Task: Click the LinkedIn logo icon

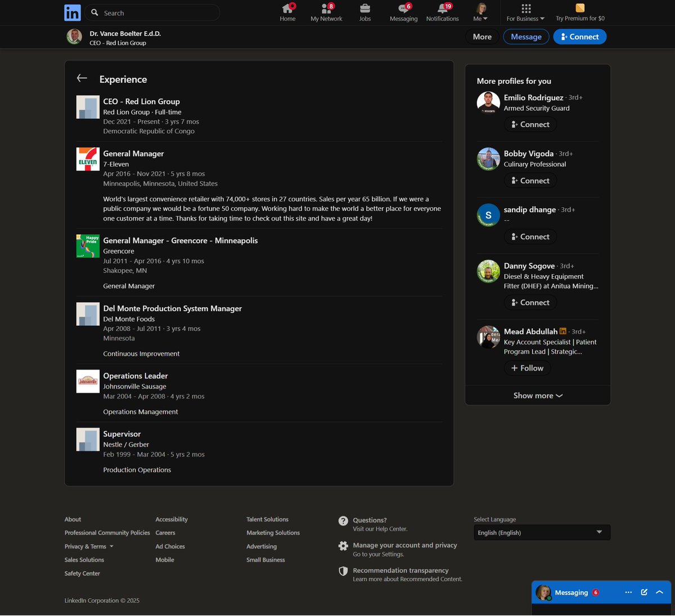Action: point(73,12)
